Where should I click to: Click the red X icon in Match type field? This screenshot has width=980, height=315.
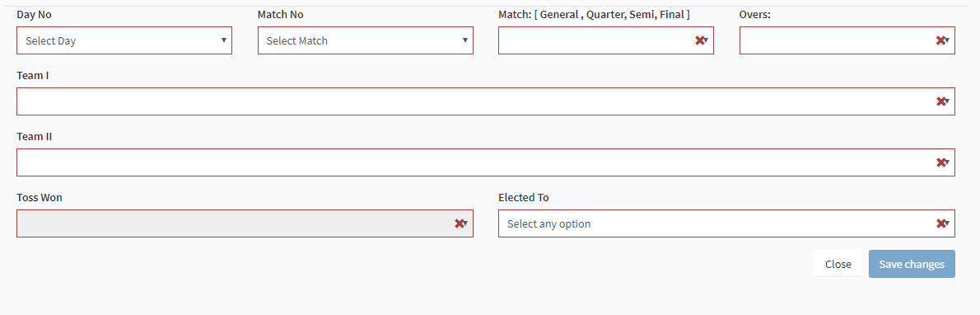coord(699,40)
